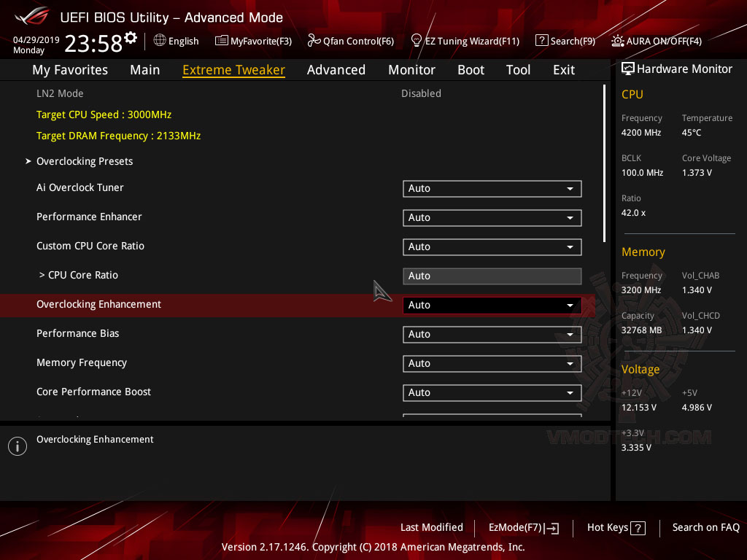Switch to the Main tab

(x=145, y=70)
